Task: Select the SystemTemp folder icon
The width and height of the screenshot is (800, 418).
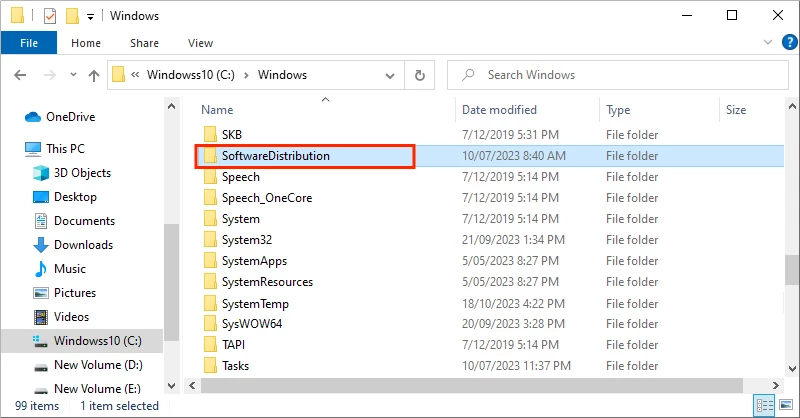Action: [210, 303]
